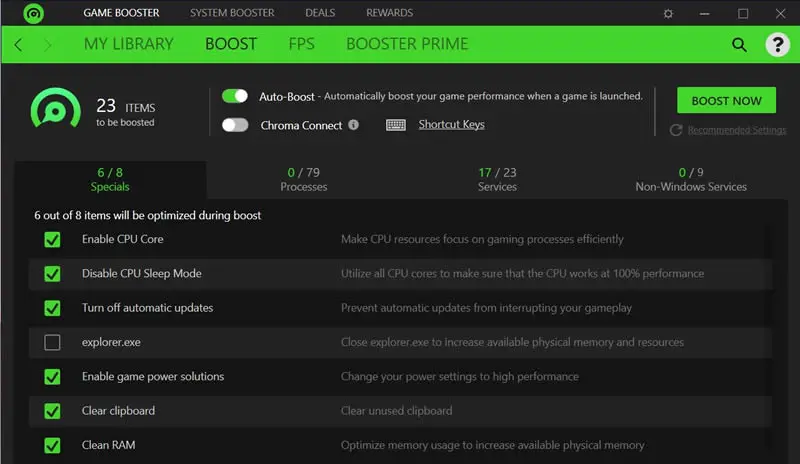The image size is (800, 464).
Task: Click the 6 out of 8 items summary text
Action: click(x=147, y=215)
